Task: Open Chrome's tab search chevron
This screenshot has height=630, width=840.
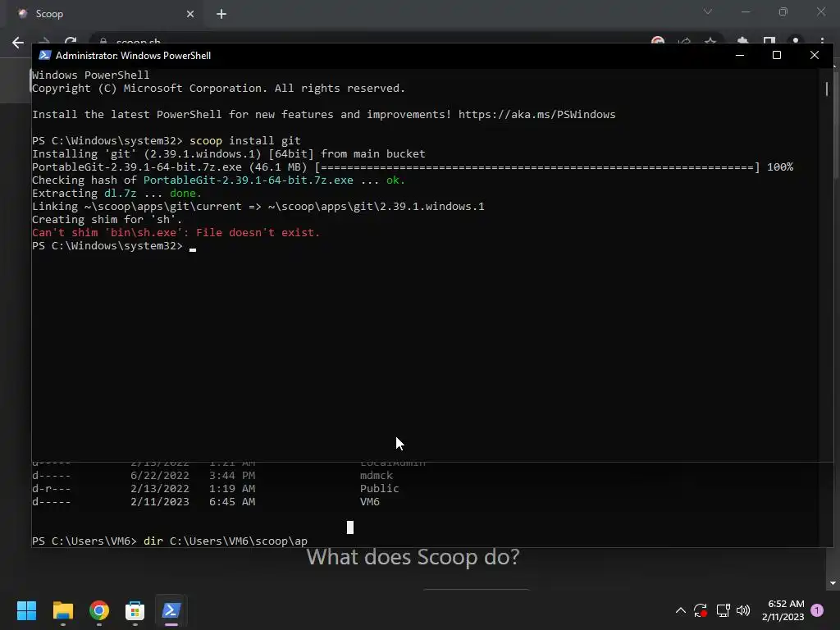Action: click(x=708, y=11)
